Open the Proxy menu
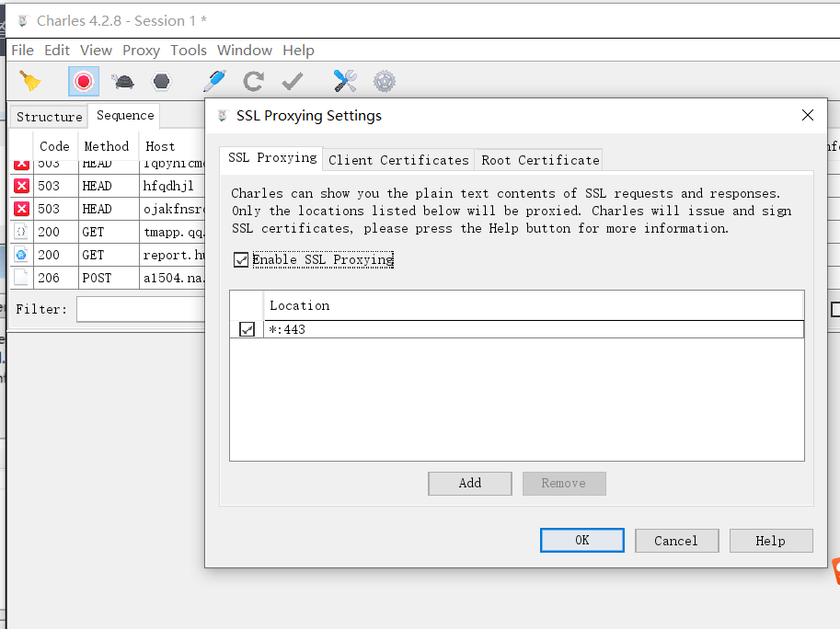840x629 pixels. 141,51
